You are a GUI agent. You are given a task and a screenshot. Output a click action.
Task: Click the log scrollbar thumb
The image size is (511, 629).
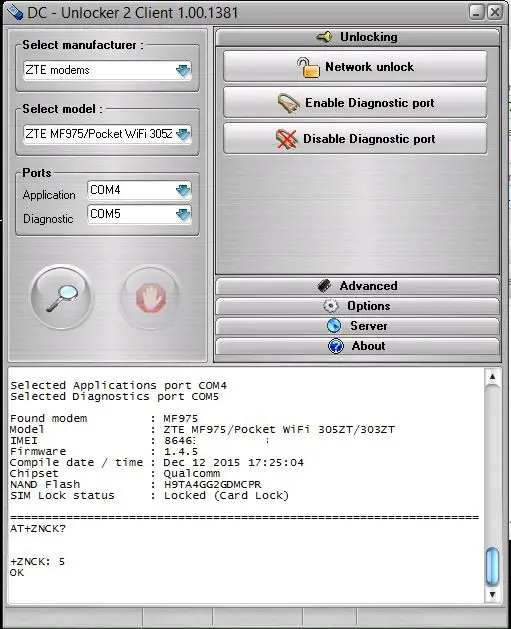(493, 567)
